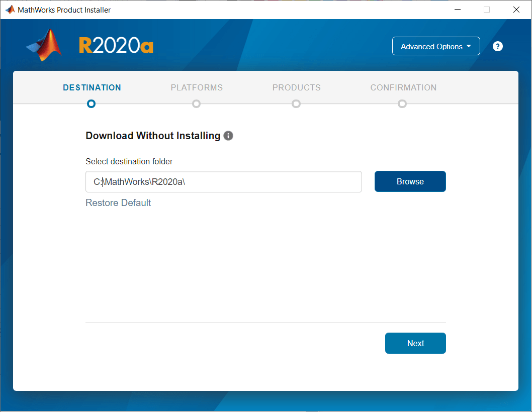Click the info icon beside Download Without Installing
The image size is (532, 412).
(x=228, y=136)
